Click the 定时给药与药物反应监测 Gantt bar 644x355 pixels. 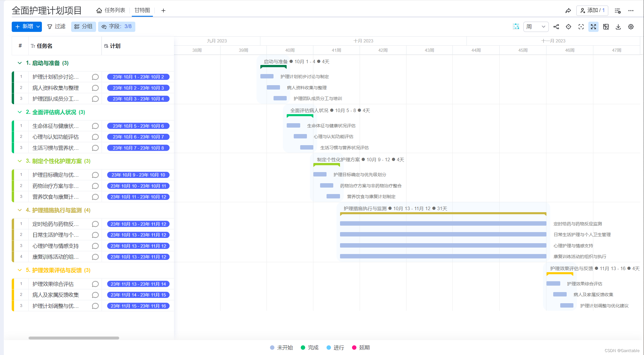[x=443, y=224]
